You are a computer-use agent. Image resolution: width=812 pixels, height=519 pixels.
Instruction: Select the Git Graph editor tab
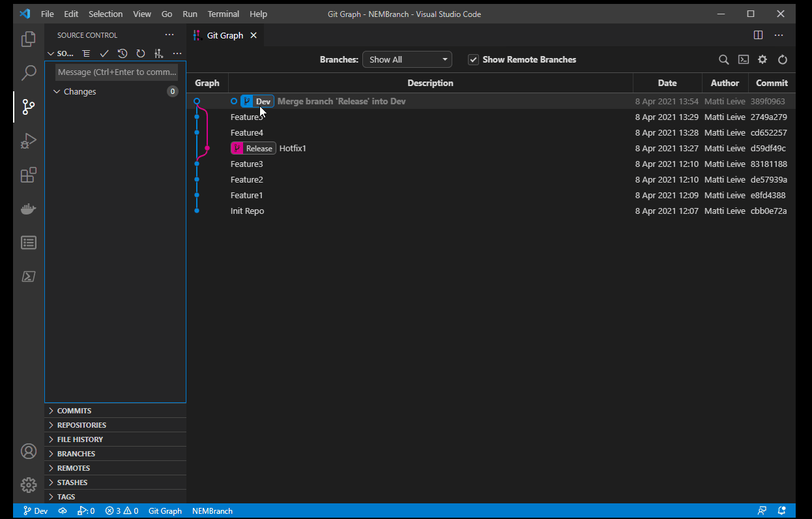point(225,35)
